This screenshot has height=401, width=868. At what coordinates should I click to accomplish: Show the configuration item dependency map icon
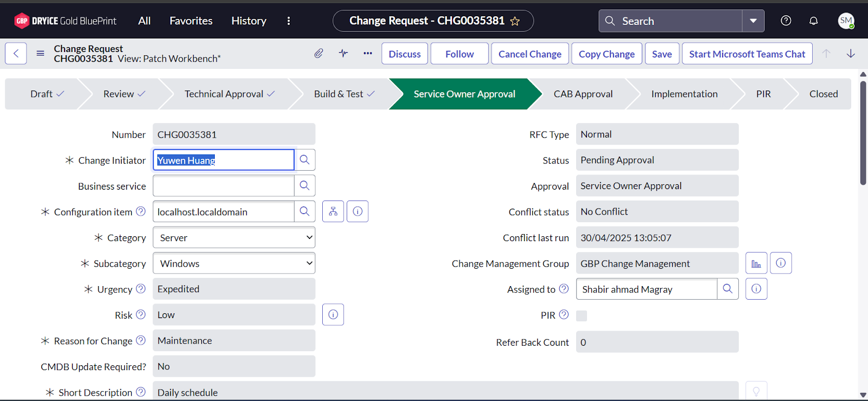pos(333,211)
